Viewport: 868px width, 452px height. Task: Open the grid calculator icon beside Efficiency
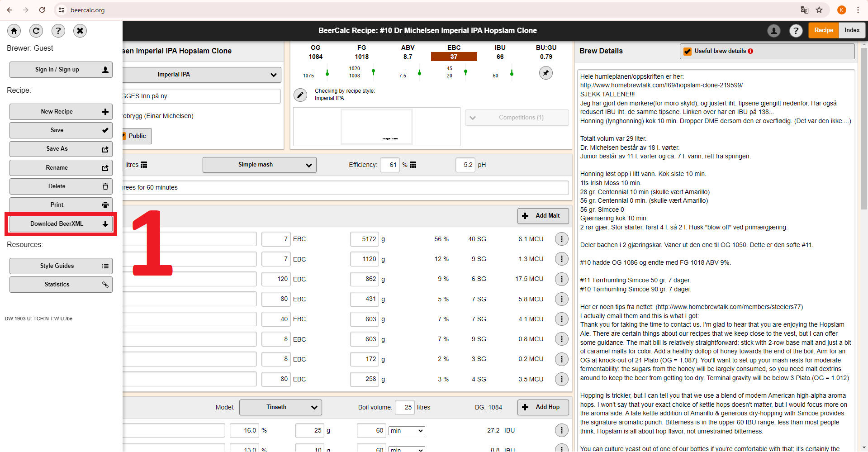(x=413, y=165)
